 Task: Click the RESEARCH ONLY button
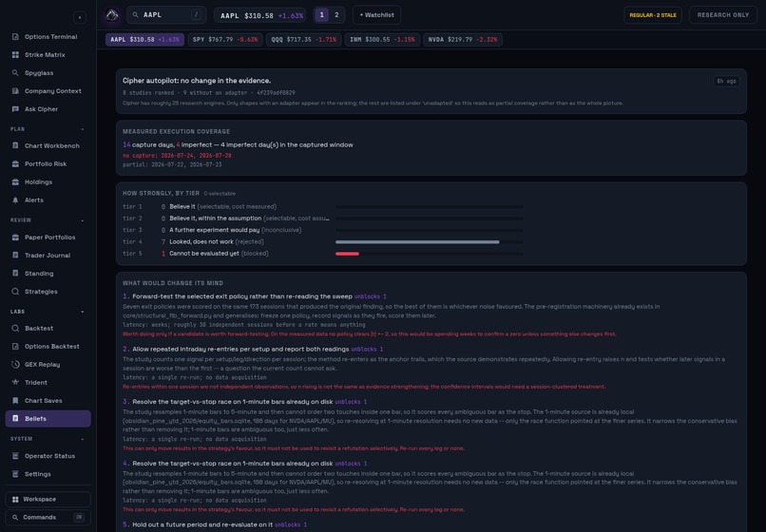723,15
